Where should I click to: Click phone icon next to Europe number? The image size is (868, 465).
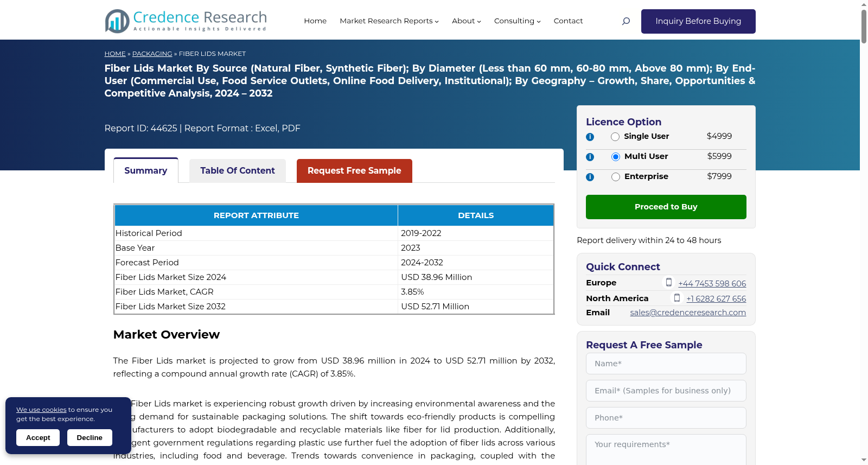tap(669, 282)
